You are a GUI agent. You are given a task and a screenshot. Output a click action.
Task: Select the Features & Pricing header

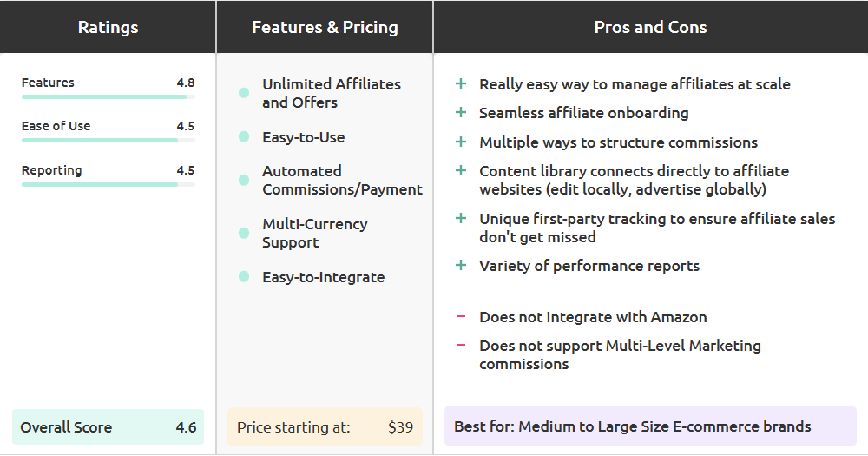pos(325,27)
